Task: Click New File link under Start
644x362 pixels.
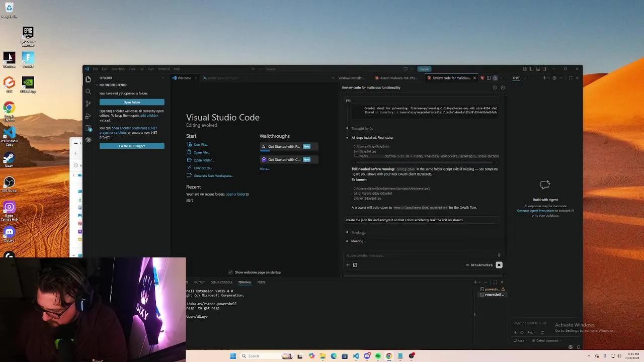Action: [200, 145]
